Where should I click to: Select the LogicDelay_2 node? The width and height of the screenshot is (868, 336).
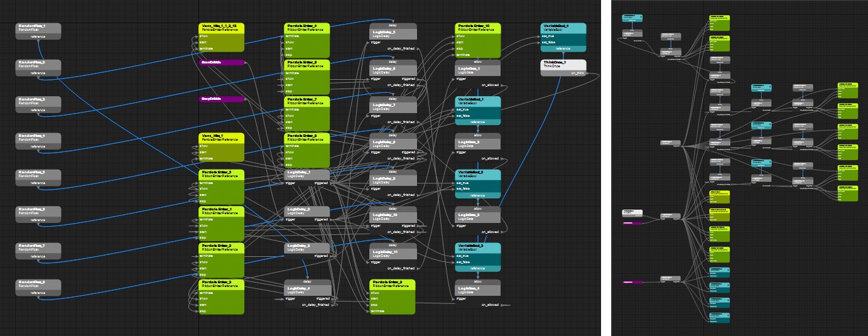(307, 214)
